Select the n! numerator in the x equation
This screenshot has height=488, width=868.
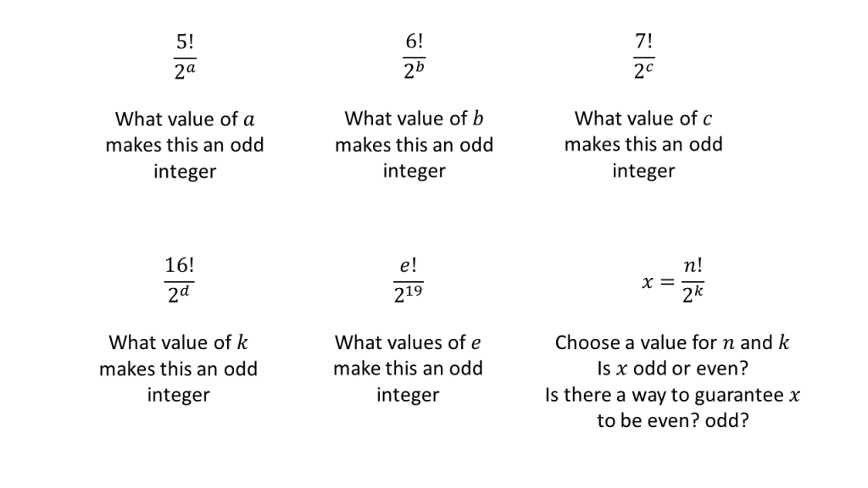(x=692, y=266)
